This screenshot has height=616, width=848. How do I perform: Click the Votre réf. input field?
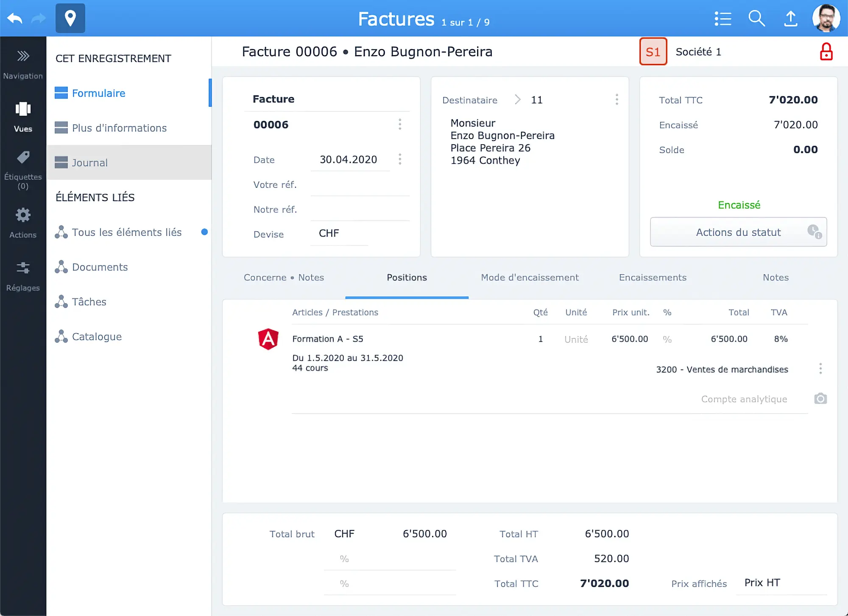[360, 185]
